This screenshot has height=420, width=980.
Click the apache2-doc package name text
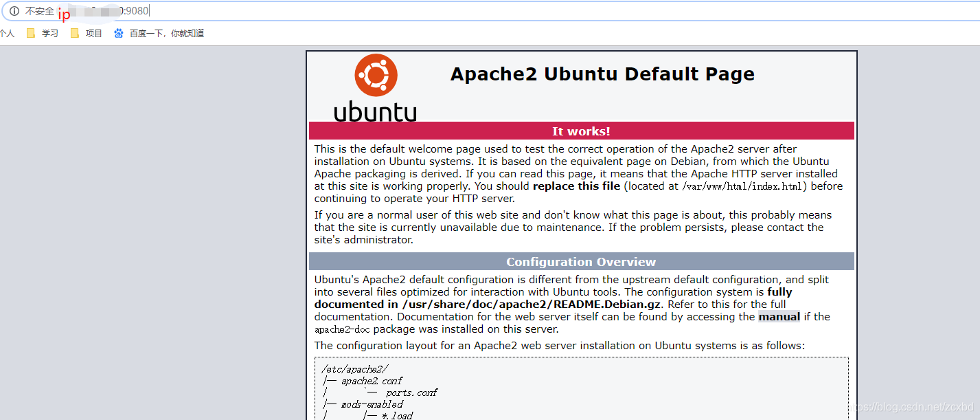pos(343,329)
